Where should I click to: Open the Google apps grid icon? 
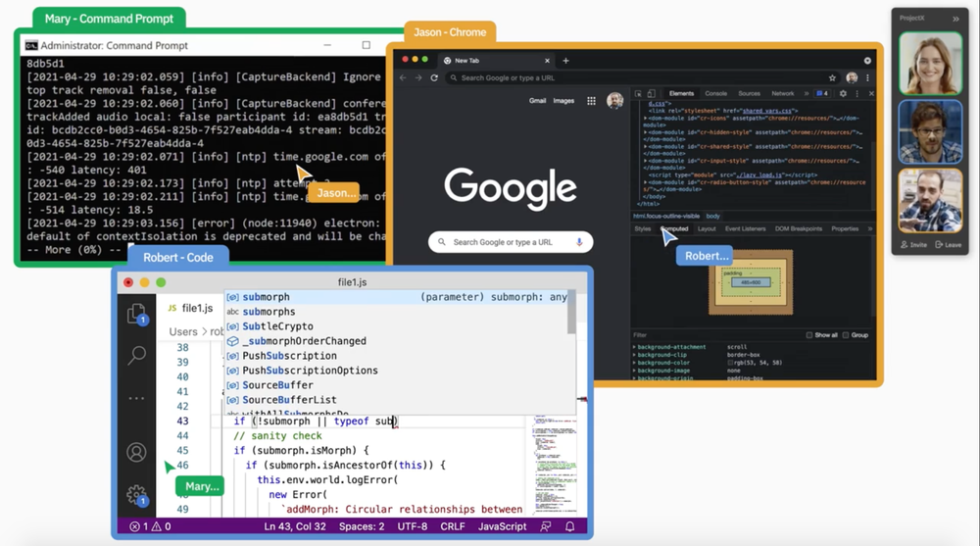591,101
